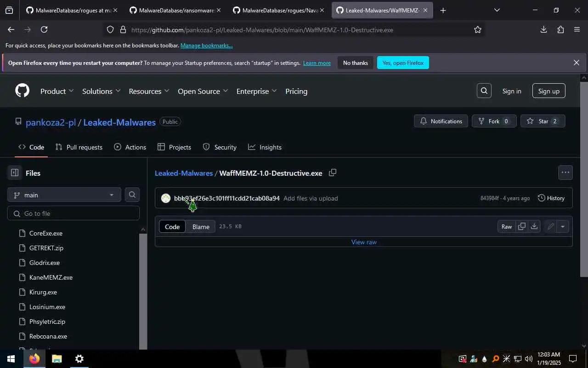Expand the Resources navigation dropdown
Viewport: 588px width, 368px height.
point(149,91)
